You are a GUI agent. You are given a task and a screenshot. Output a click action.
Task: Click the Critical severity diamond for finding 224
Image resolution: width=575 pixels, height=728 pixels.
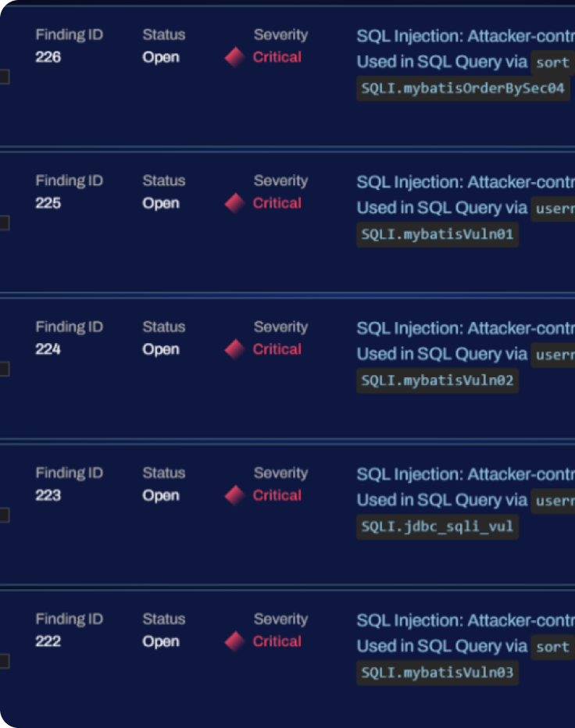(x=234, y=350)
